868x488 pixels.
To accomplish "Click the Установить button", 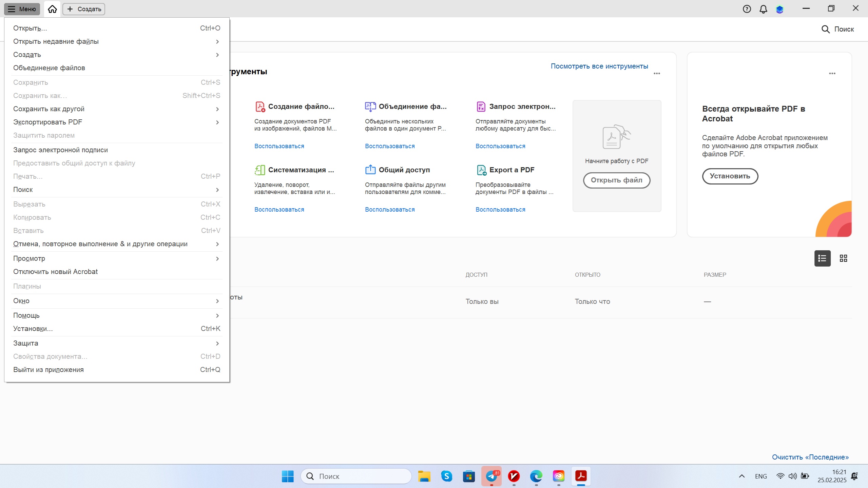I will [x=730, y=176].
